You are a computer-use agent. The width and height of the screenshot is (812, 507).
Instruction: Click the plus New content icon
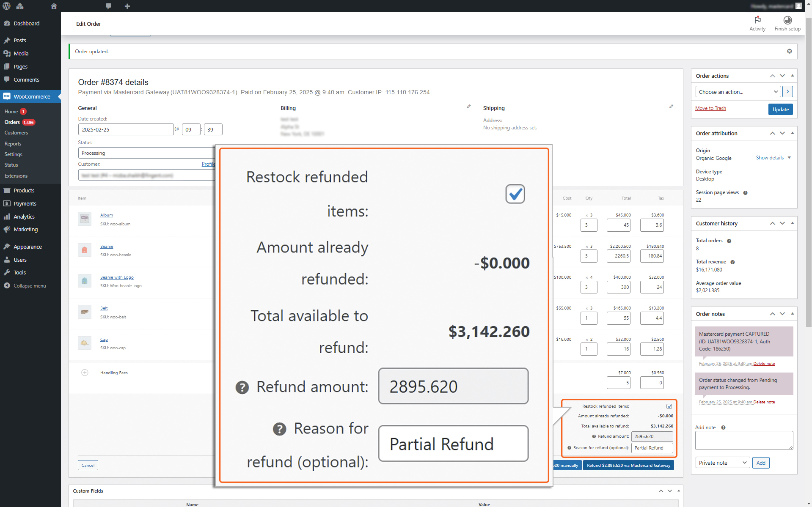(x=127, y=6)
